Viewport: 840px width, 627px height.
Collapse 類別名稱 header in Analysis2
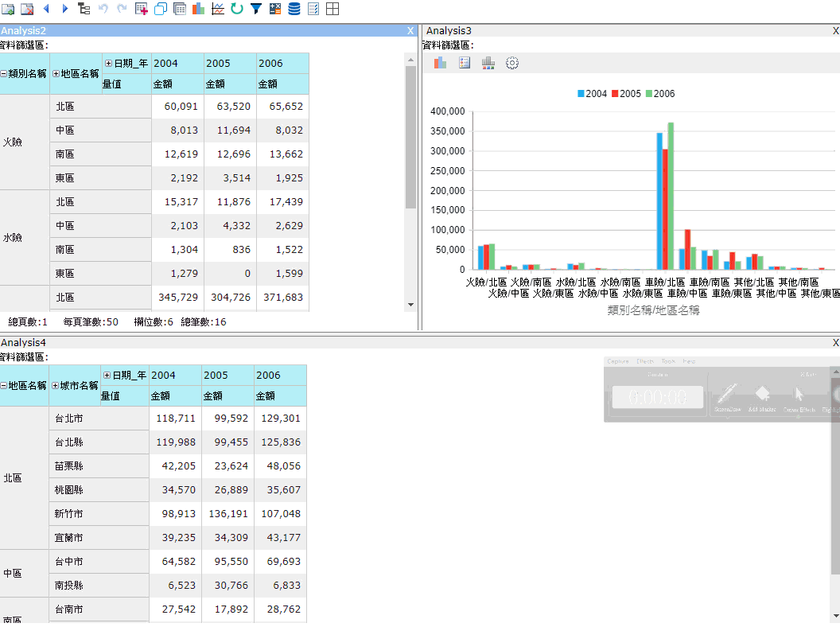(x=4, y=73)
